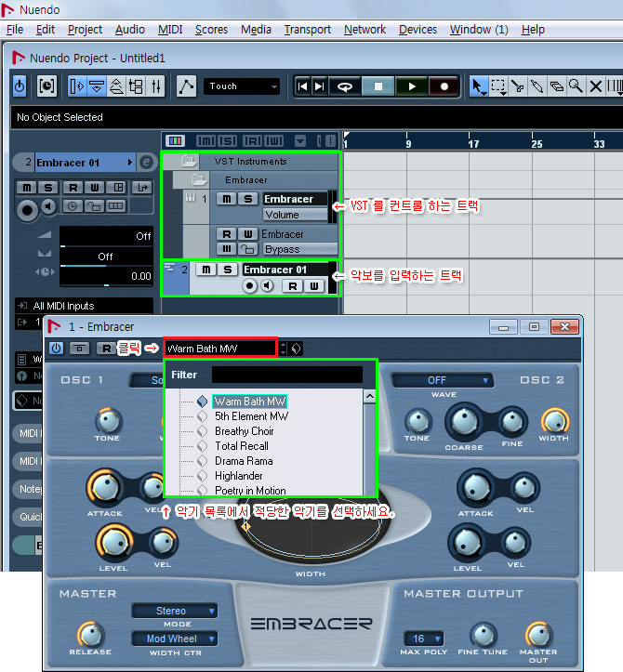
Task: Click the Embracer folder icon in track list
Action: 198,179
